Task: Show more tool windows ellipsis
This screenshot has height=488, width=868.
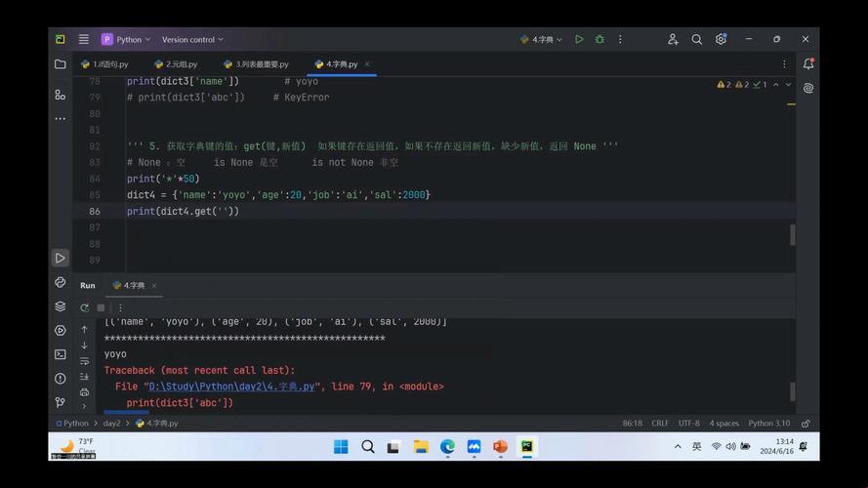Action: click(61, 118)
